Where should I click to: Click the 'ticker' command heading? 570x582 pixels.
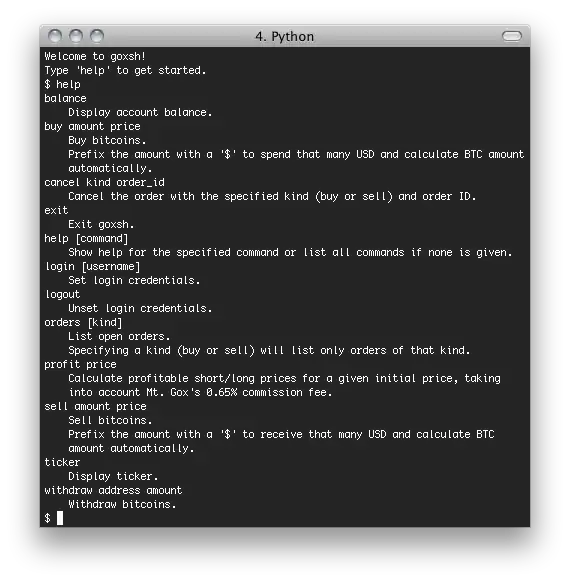(x=62, y=462)
